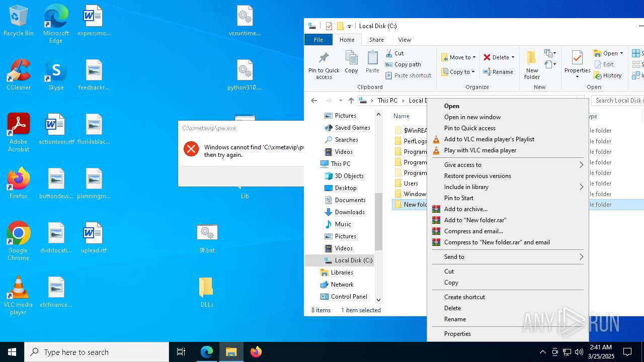The width and height of the screenshot is (644, 362).
Task: Click the Paste ribbon icon
Action: (372, 62)
